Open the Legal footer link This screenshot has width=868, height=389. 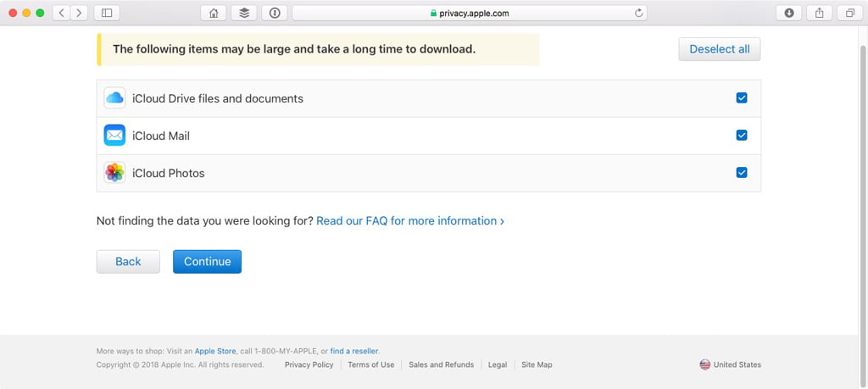pyautogui.click(x=498, y=364)
